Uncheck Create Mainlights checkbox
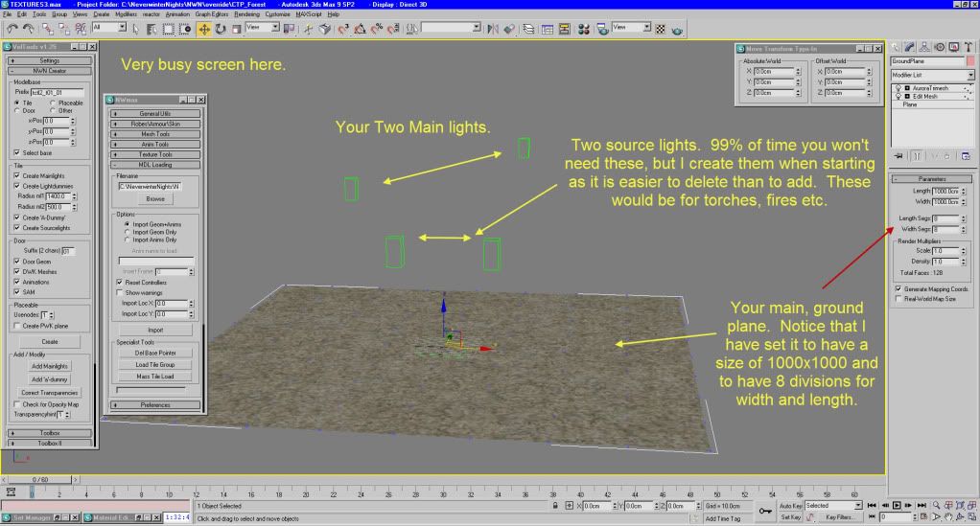 [17, 176]
